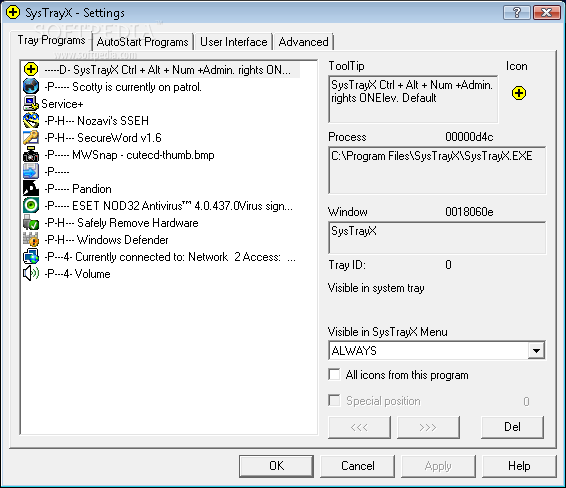
Task: Click the 'Visible in system tray' status text
Action: [376, 288]
